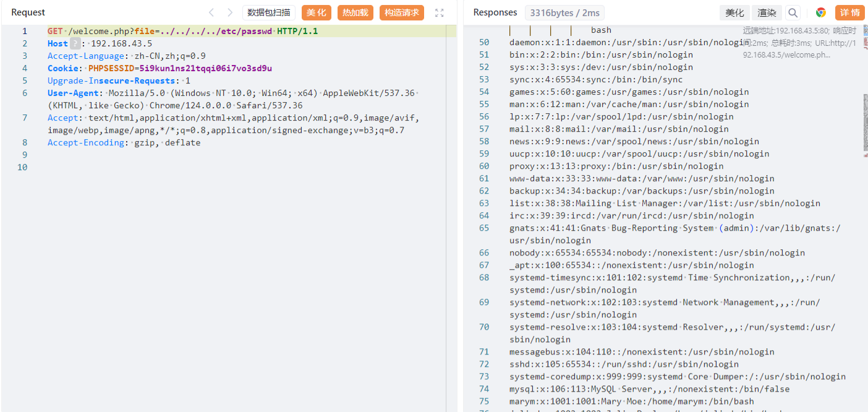Image resolution: width=868 pixels, height=412 pixels.
Task: Click the Host header value 192.168.43.5
Action: pos(121,43)
